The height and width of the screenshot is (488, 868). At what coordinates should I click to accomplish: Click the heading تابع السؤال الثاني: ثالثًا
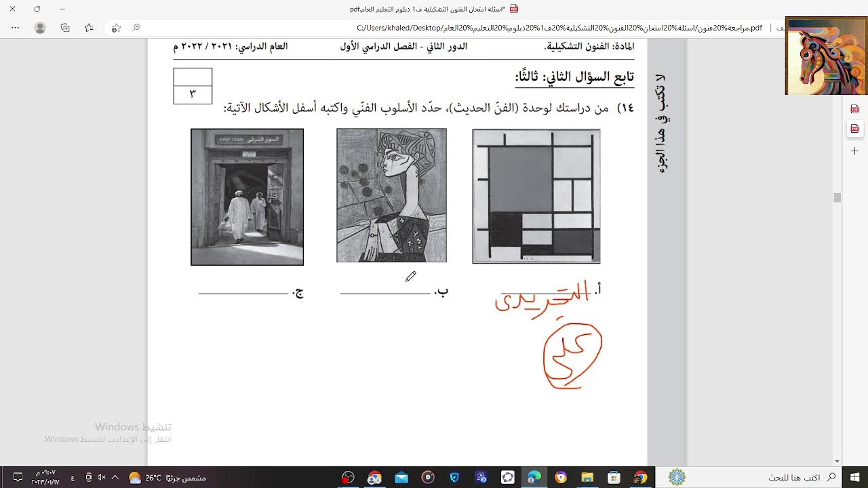575,77
